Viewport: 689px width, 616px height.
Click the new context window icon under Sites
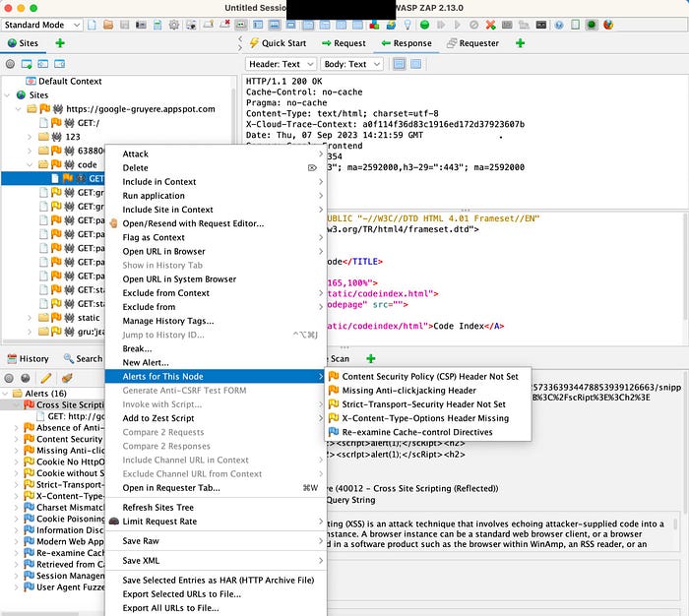pos(27,64)
